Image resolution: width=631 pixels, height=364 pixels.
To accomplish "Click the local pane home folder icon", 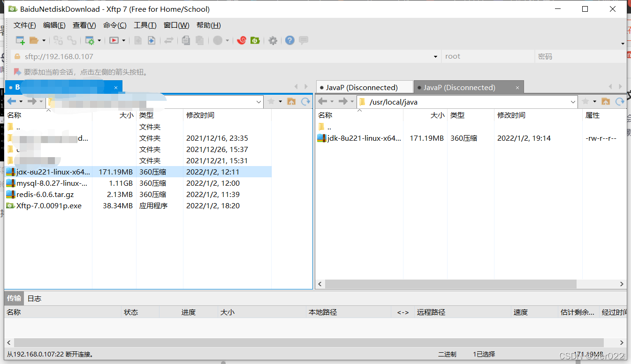I will coord(291,101).
